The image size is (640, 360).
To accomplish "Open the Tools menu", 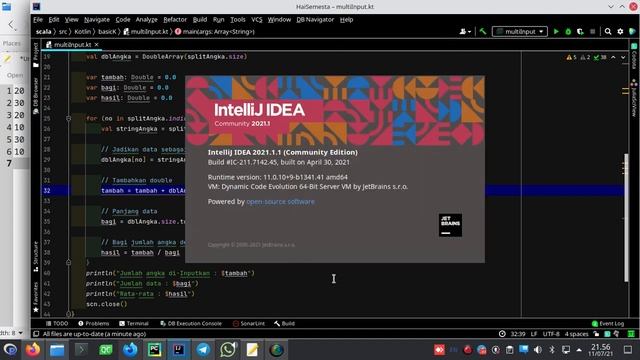I will tap(238, 20).
